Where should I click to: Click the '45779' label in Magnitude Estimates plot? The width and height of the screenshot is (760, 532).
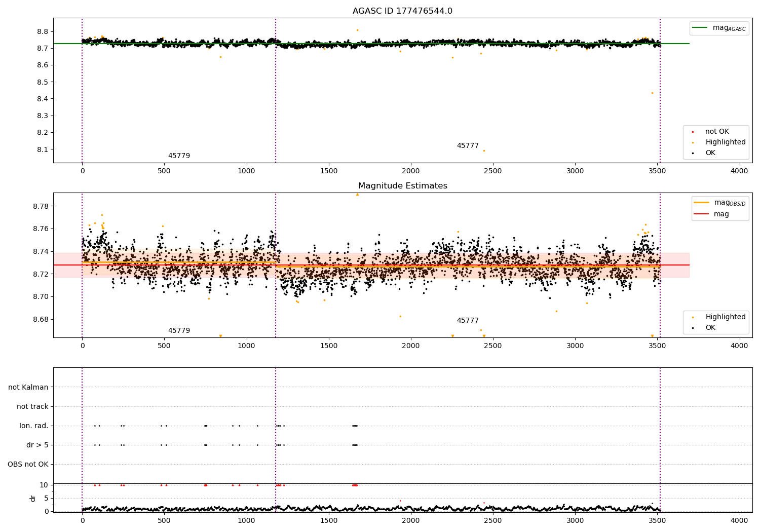[179, 331]
